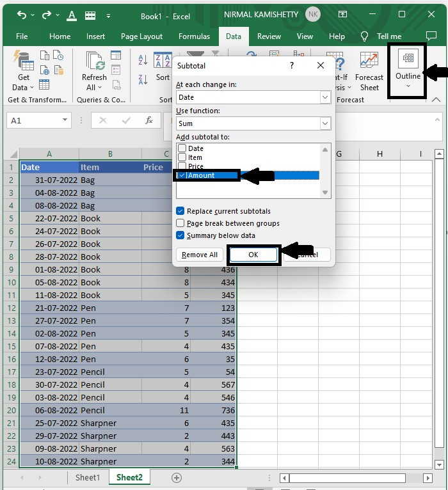The image size is (448, 490).
Task: Select column H header
Action: click(x=380, y=154)
